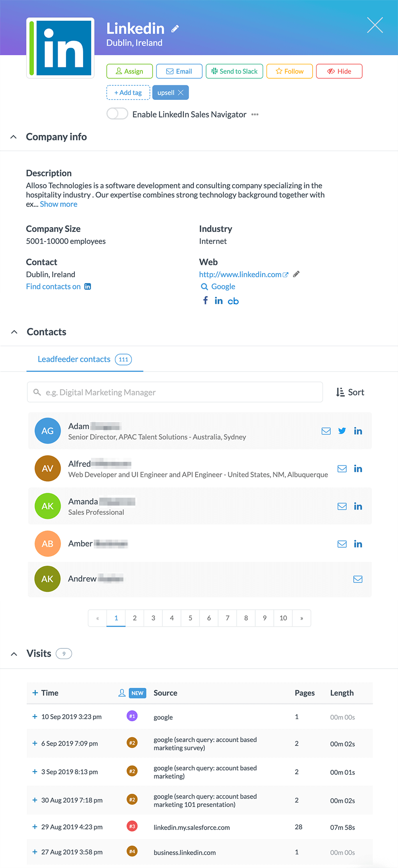Image resolution: width=398 pixels, height=868 pixels.
Task: Click the pencil icon beside linkedin.com URL
Action: (296, 274)
